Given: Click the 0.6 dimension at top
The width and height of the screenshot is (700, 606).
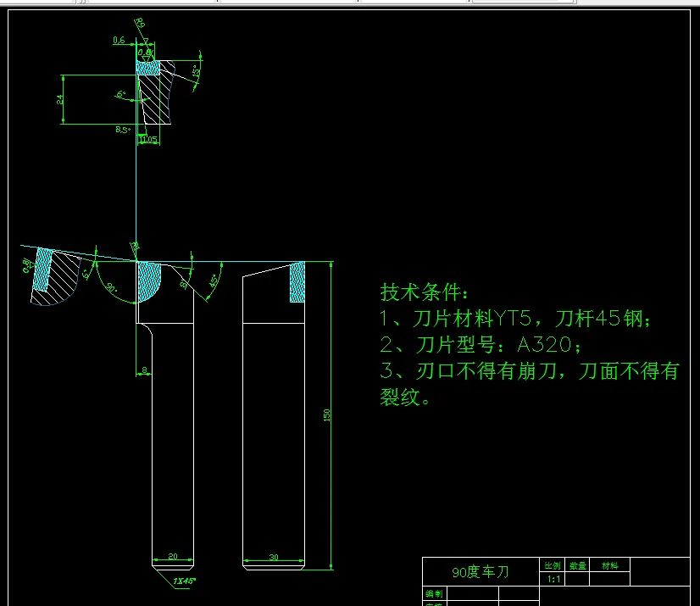Looking at the screenshot, I should click(119, 41).
